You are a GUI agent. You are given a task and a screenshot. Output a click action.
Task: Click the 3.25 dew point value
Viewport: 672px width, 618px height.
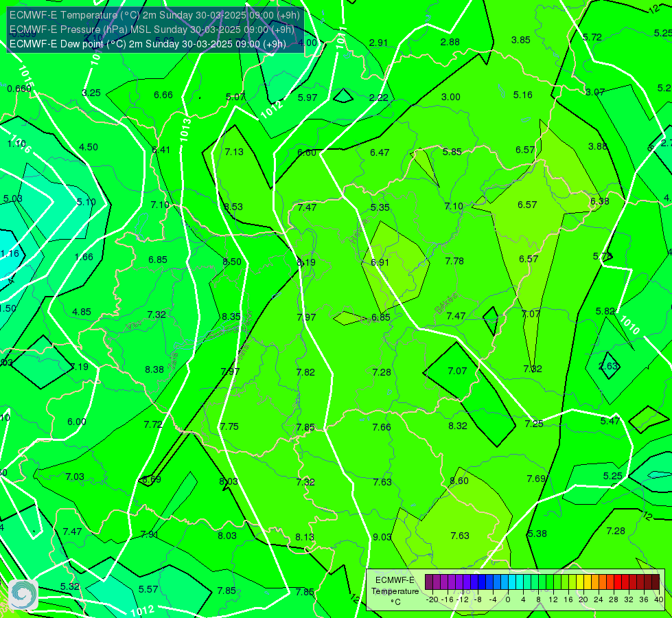click(91, 93)
